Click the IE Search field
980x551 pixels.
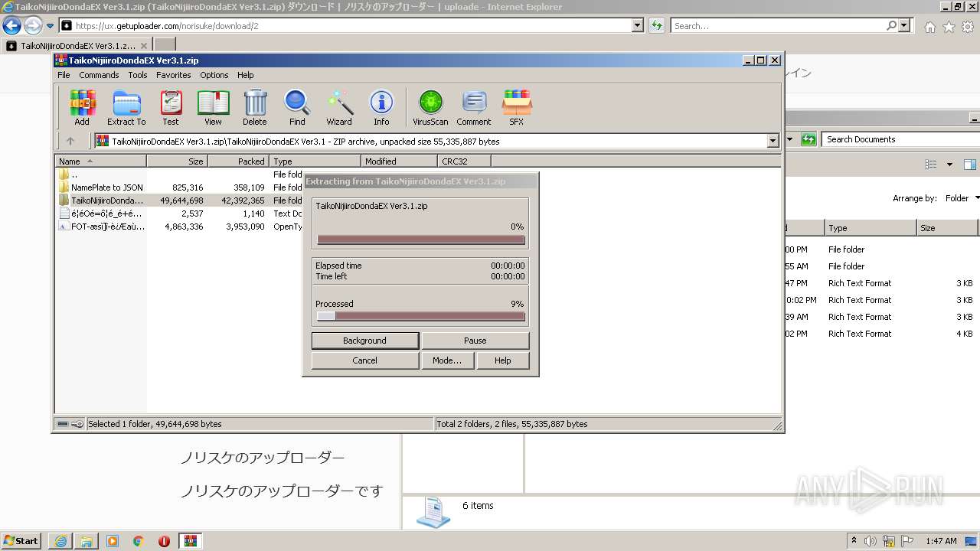tap(778, 26)
